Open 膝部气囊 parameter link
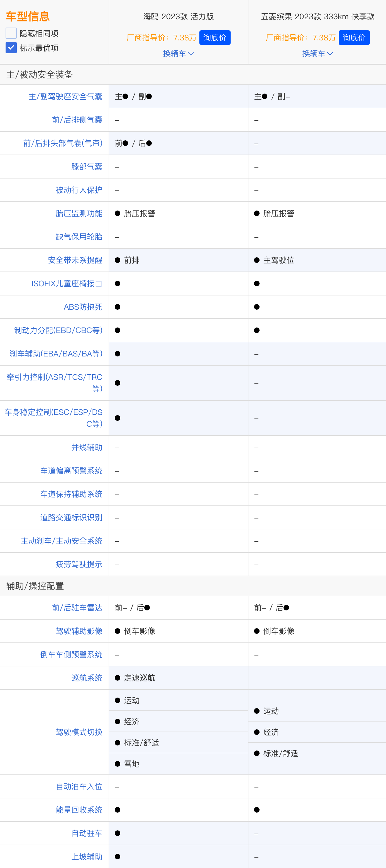 87,167
